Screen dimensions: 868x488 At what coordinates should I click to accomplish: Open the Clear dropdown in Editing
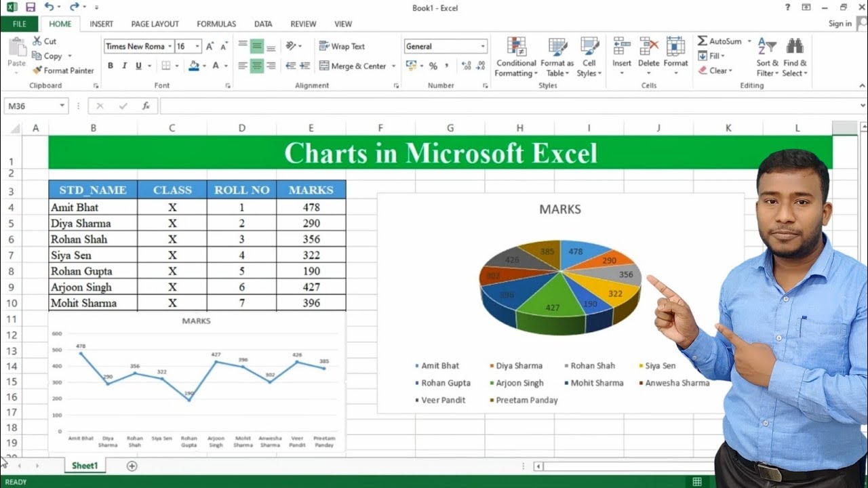tap(715, 70)
